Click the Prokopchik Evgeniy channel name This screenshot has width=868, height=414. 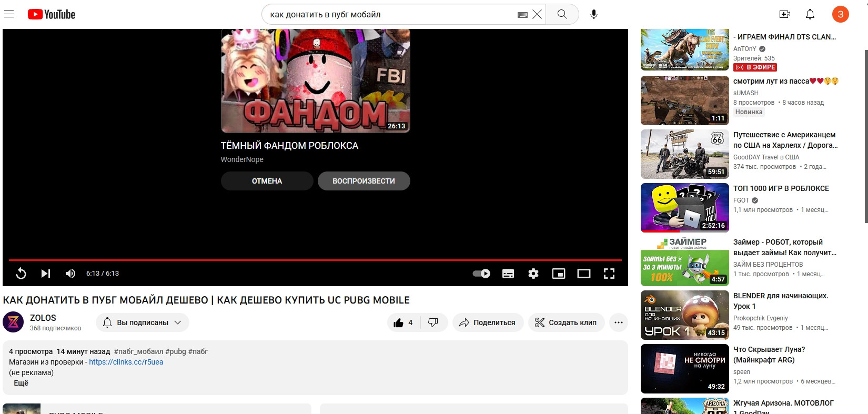(x=761, y=318)
